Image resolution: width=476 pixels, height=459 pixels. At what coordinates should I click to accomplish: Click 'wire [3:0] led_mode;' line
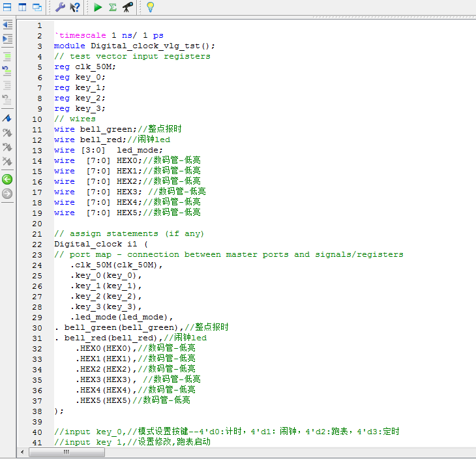tap(109, 150)
